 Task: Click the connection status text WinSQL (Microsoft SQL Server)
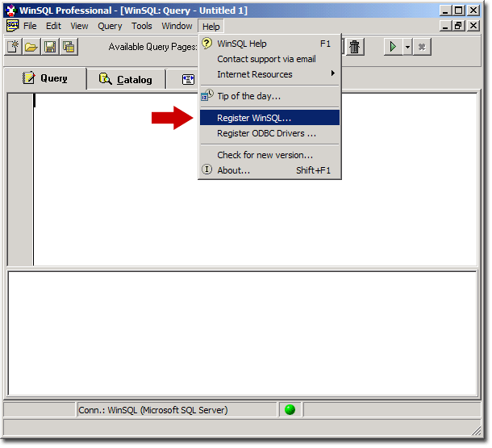pos(169,411)
